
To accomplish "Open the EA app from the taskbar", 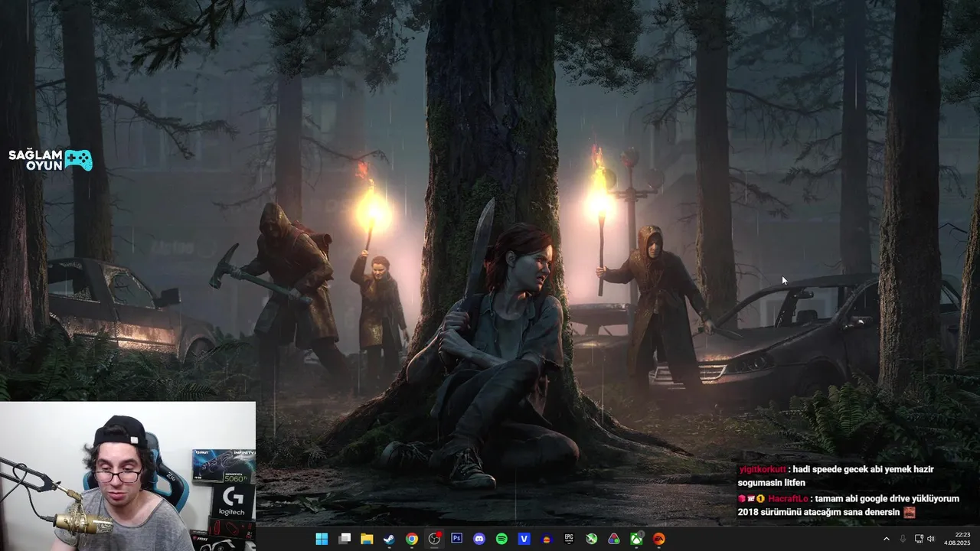I will coord(658,539).
